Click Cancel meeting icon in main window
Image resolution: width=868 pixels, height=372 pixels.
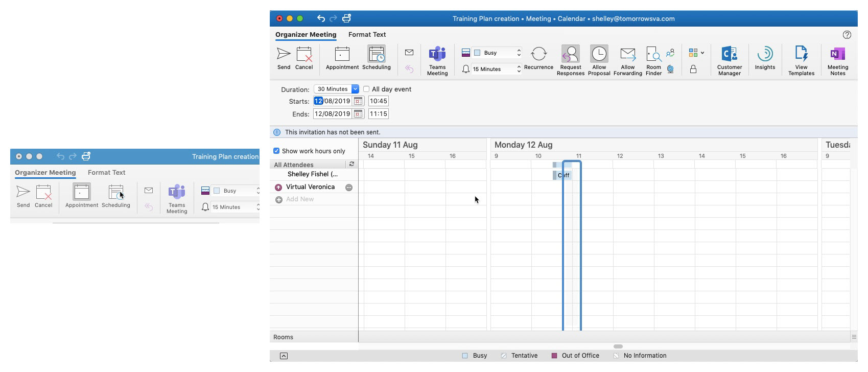(304, 58)
